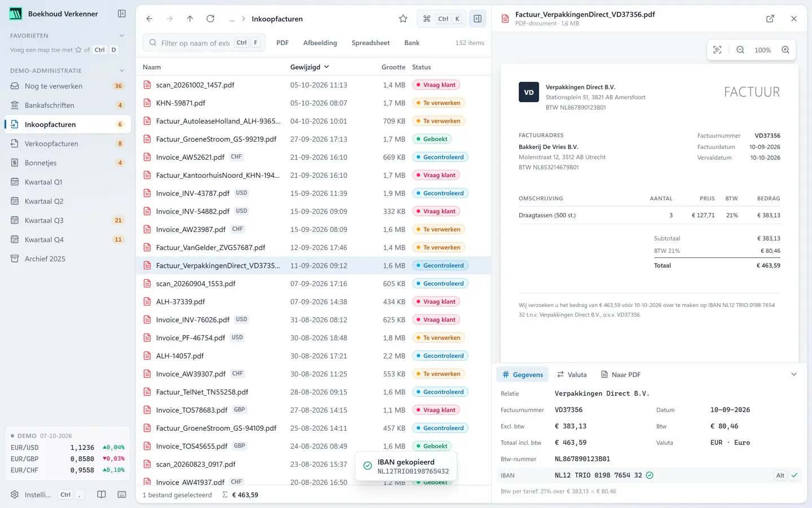Switch to the Gegevens tab
Screen dimensions: 812x508
click(523, 374)
